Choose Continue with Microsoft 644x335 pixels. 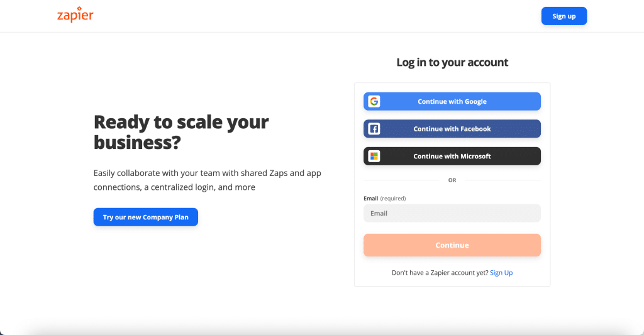[452, 157]
